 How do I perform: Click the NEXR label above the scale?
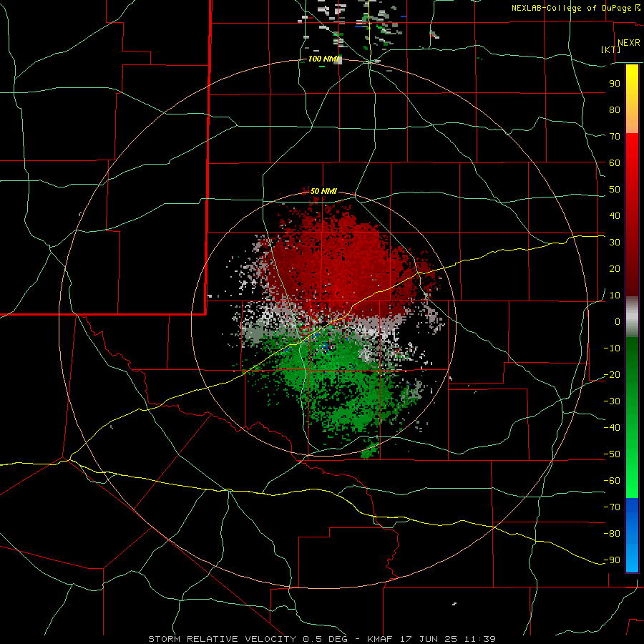pos(628,43)
